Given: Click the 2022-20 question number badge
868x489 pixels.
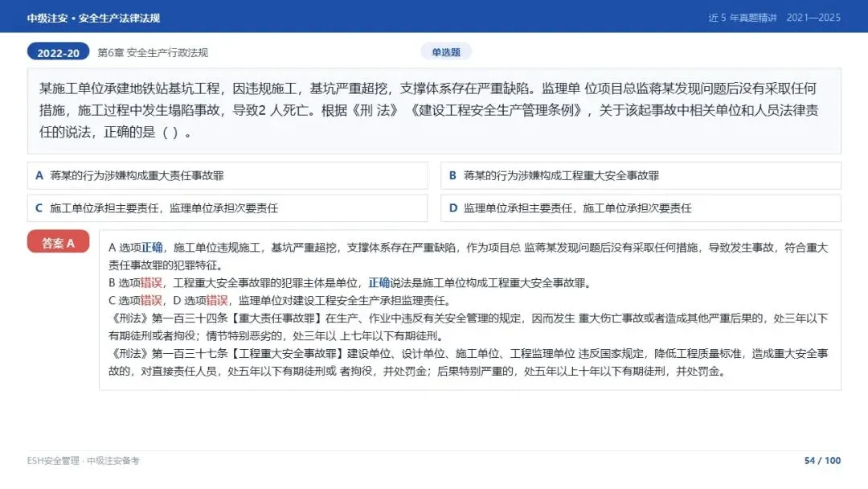Looking at the screenshot, I should [x=58, y=52].
